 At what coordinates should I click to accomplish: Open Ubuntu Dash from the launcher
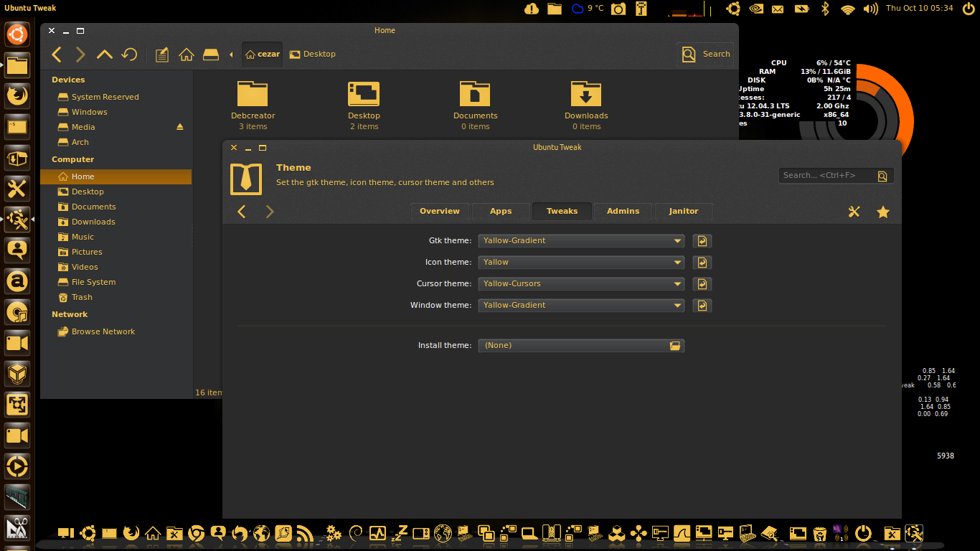[17, 34]
